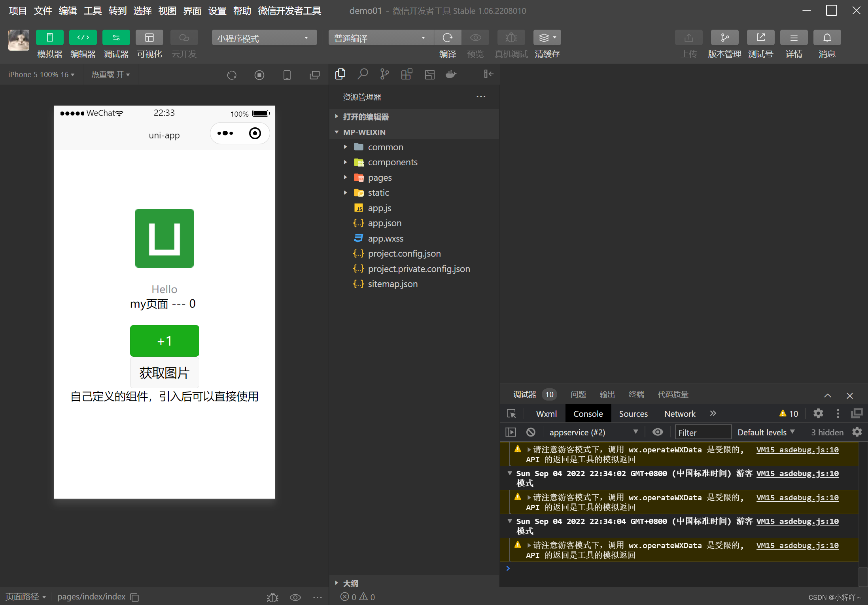Image resolution: width=868 pixels, height=605 pixels.
Task: Click the 清缓存 clear cache layers icon
Action: click(547, 38)
